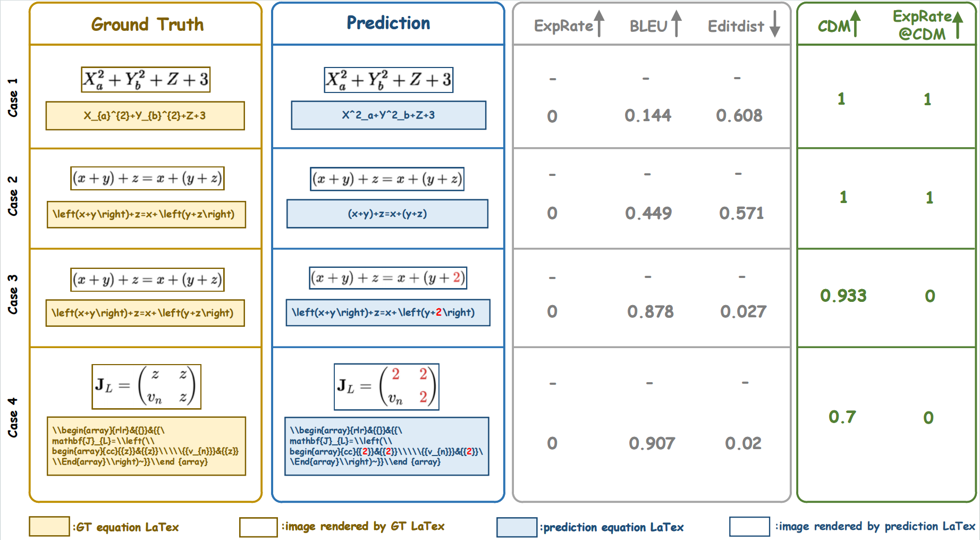Screen dimensions: 980x540
Task: Select the Ground Truth column header
Action: (x=147, y=24)
